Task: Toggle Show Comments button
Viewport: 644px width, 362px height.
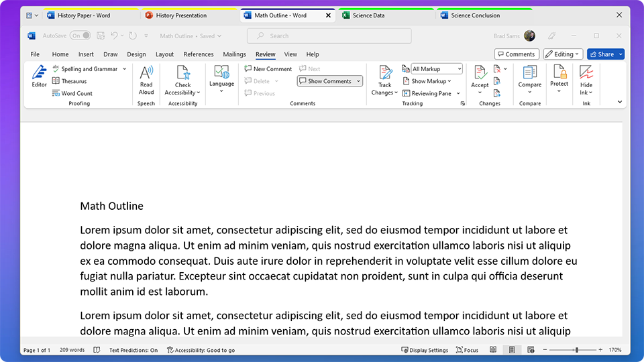Action: pos(326,81)
